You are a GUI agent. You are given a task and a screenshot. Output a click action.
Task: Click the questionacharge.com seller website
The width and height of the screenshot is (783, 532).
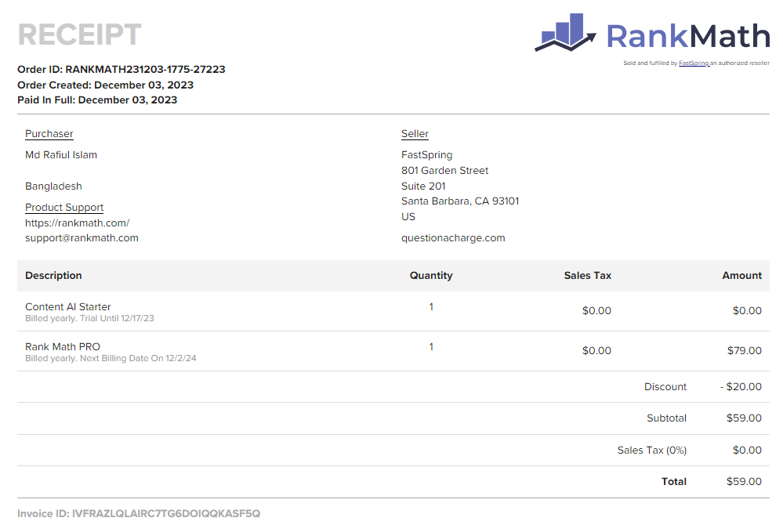point(453,238)
